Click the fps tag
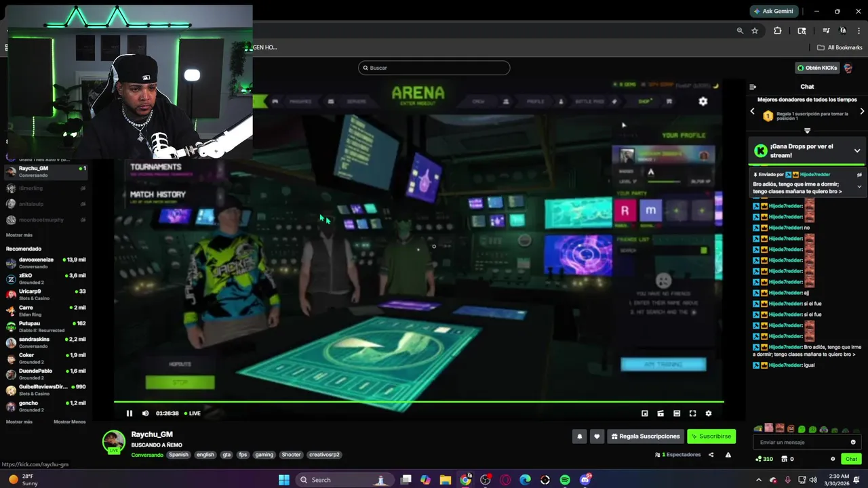 [x=243, y=455]
